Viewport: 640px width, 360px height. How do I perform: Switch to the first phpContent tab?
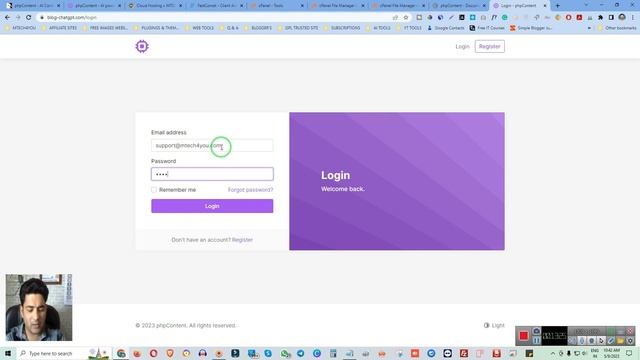pos(33,6)
